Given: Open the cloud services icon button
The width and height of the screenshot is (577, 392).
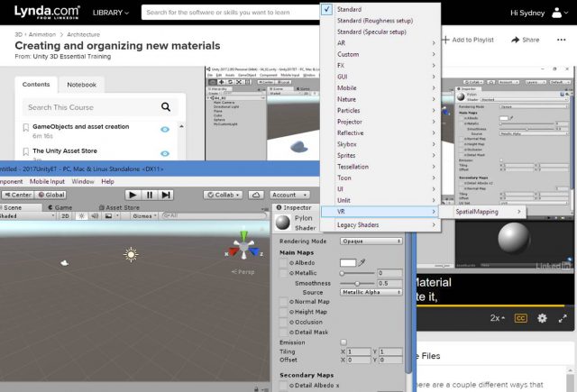Looking at the screenshot, I should point(256,195).
